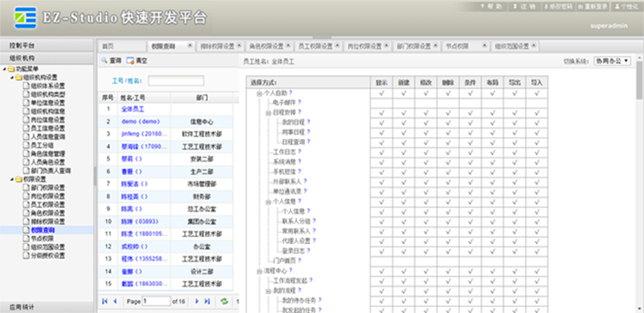Click the help question mark beside 个人自助
The width and height of the screenshot is (644, 313).
pos(290,93)
